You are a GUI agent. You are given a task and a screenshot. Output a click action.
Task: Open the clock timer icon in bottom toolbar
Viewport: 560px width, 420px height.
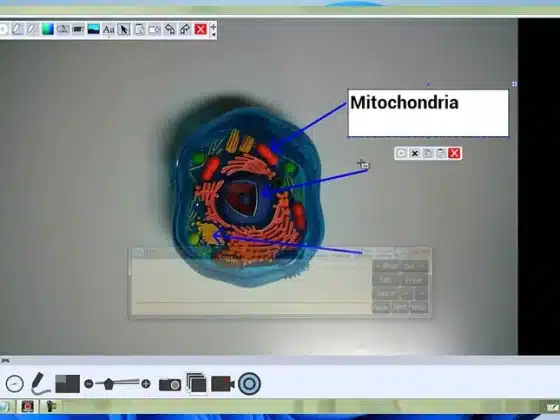[15, 384]
